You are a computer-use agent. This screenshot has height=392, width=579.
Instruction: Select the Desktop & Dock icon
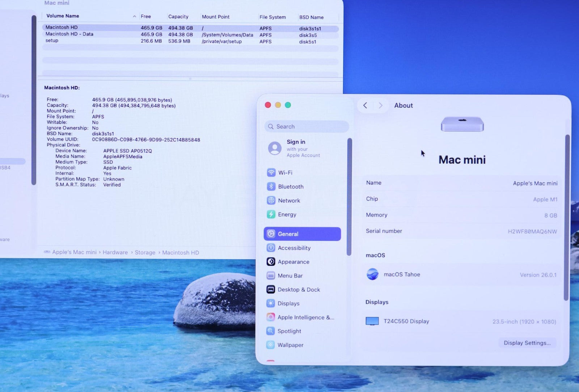click(x=271, y=289)
